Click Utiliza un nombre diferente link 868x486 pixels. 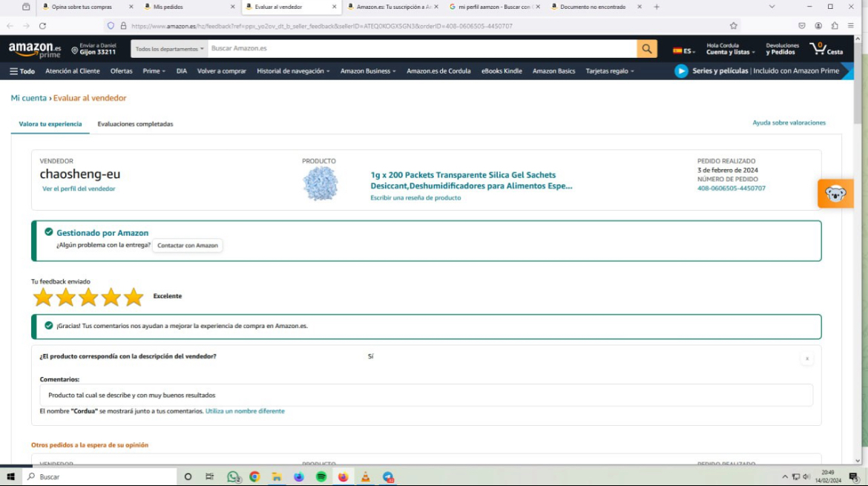pyautogui.click(x=245, y=411)
